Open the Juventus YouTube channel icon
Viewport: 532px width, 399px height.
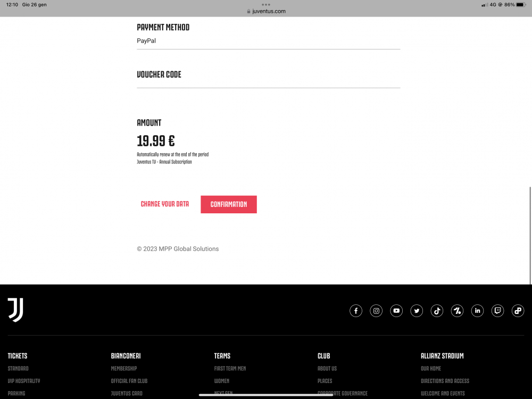click(x=396, y=311)
